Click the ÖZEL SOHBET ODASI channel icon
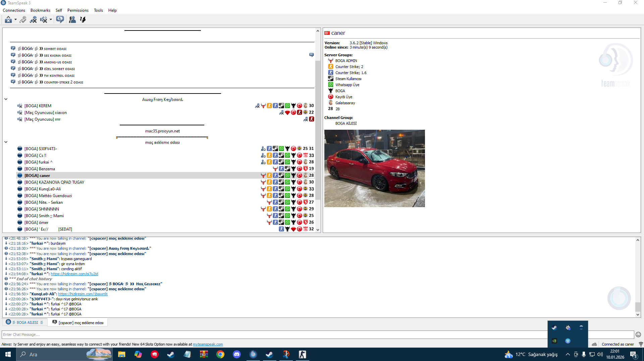This screenshot has height=361, width=644. pos(13,68)
